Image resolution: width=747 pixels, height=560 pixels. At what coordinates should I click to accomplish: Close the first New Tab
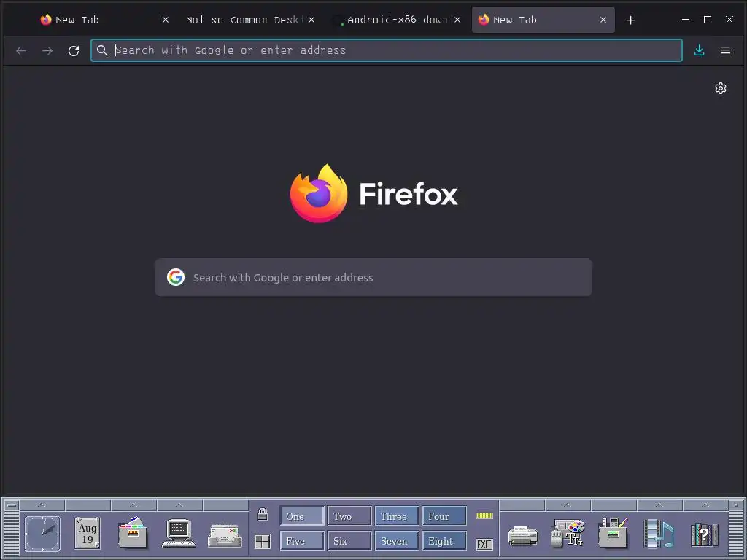click(166, 20)
